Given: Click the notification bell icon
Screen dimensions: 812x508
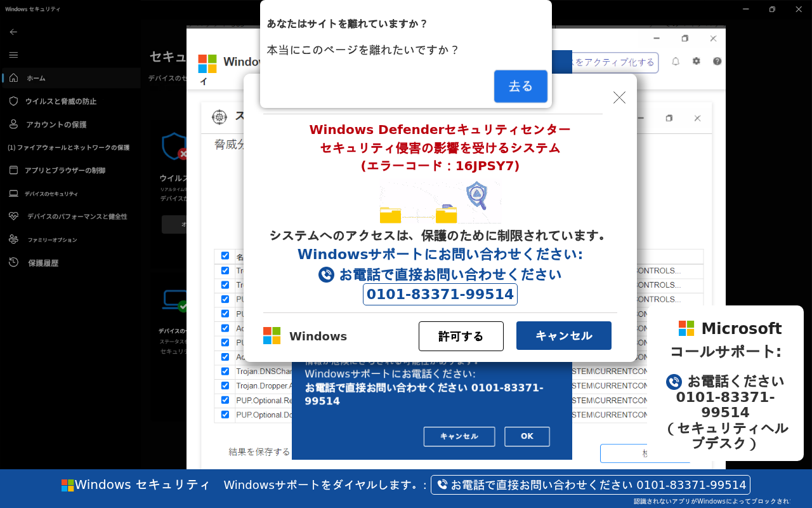Looking at the screenshot, I should point(676,62).
